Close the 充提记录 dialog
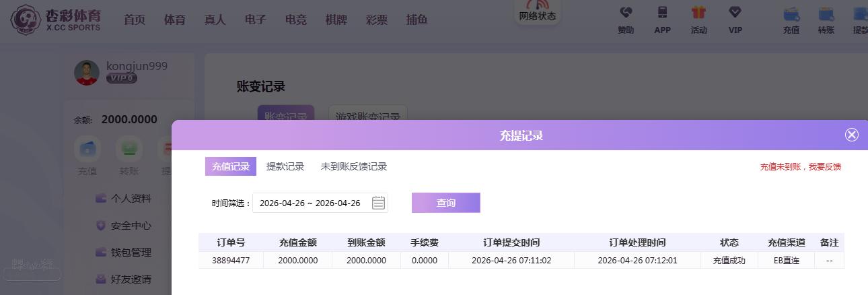868x295 pixels. pos(852,135)
